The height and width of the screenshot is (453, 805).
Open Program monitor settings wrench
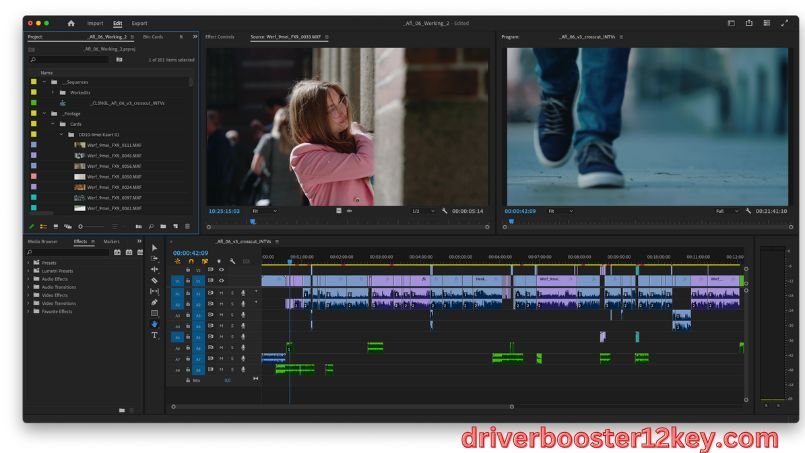[749, 211]
